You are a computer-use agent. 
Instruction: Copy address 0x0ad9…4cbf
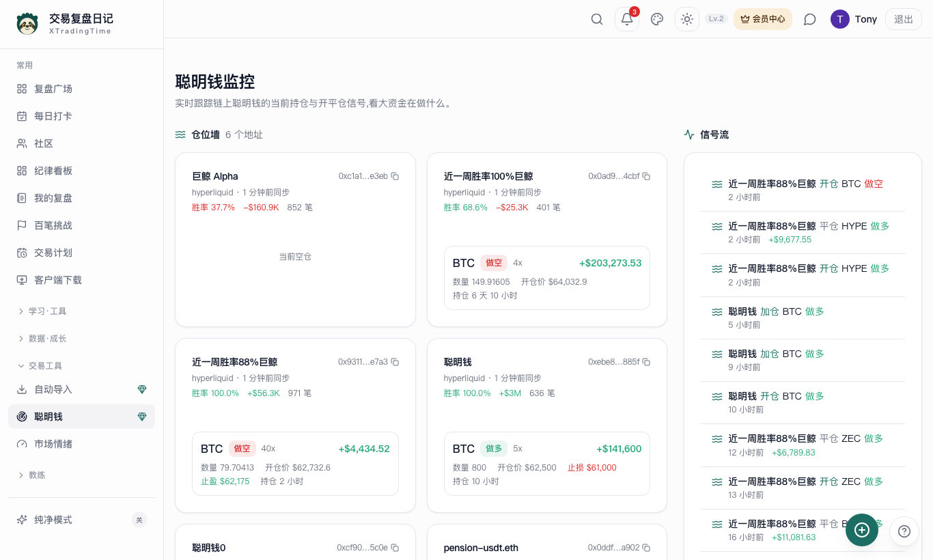click(646, 176)
